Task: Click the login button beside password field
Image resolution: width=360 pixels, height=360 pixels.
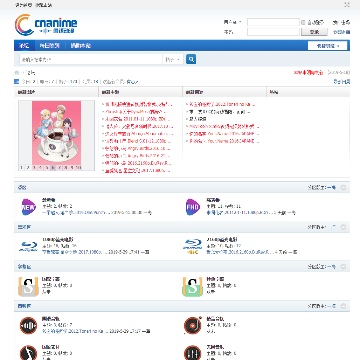Action: (314, 32)
